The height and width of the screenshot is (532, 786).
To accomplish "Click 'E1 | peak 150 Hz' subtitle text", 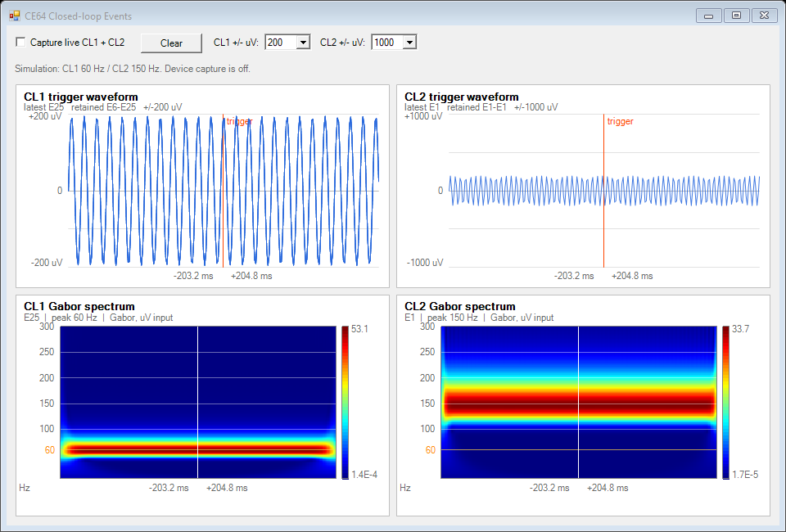I will pos(440,318).
